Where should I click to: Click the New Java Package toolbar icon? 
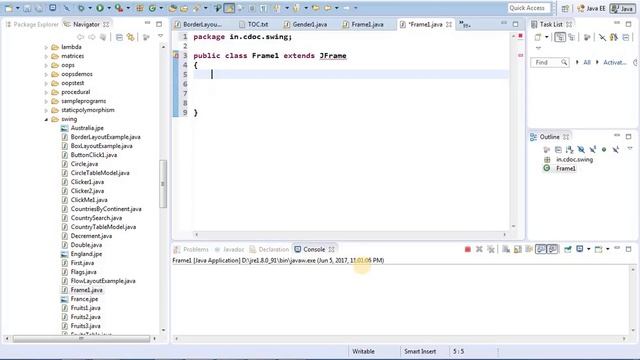click(140, 8)
